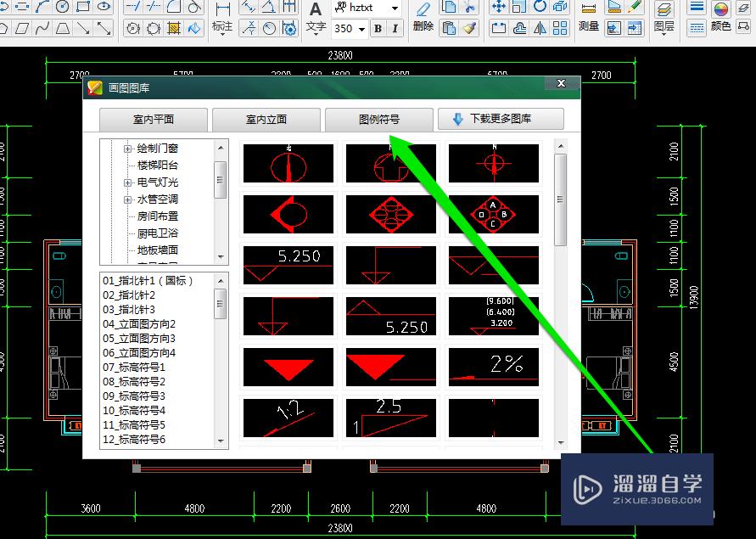Toggle bold text formatting

tap(378, 26)
